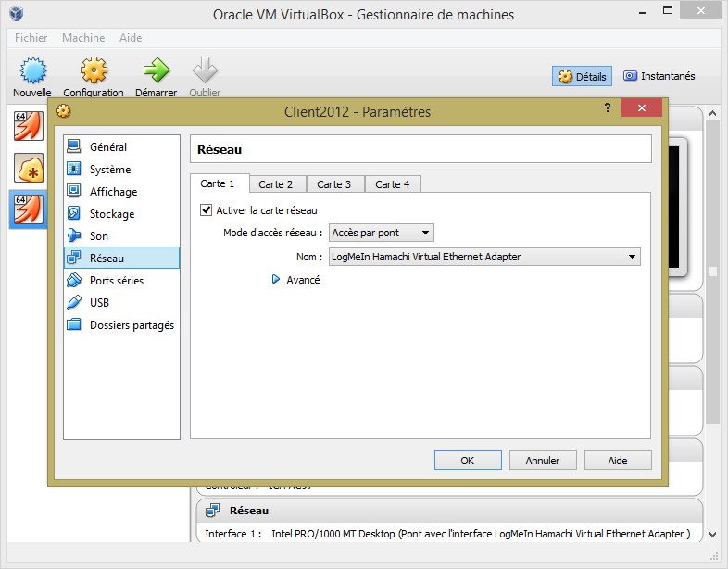Viewport: 728px width, 569px height.
Task: Minimize the VirtualBox manager window
Action: click(x=643, y=12)
